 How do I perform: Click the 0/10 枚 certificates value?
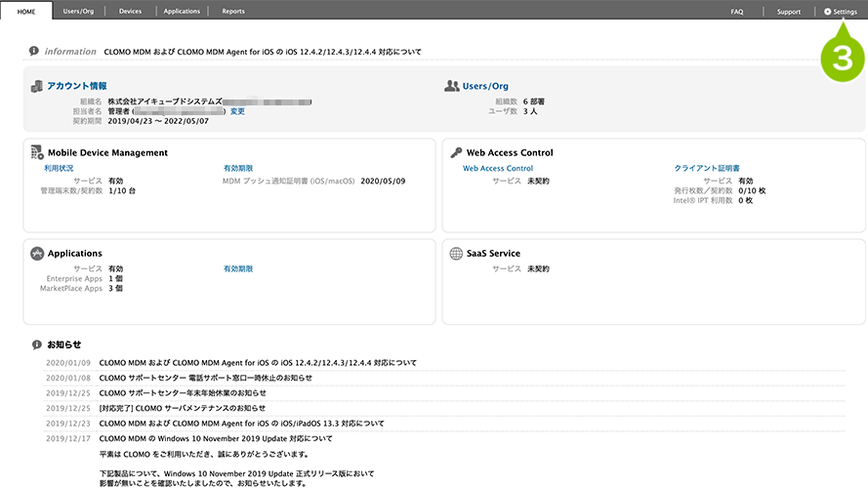pos(752,191)
